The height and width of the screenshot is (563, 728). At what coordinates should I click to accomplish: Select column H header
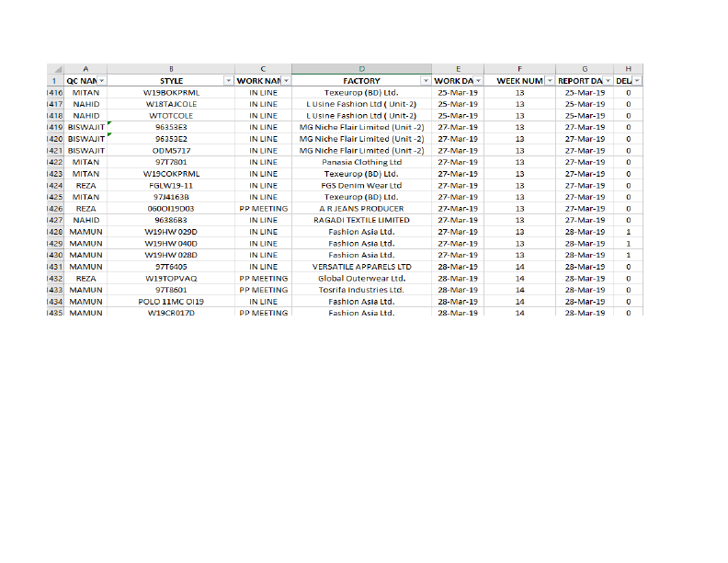tap(628, 69)
